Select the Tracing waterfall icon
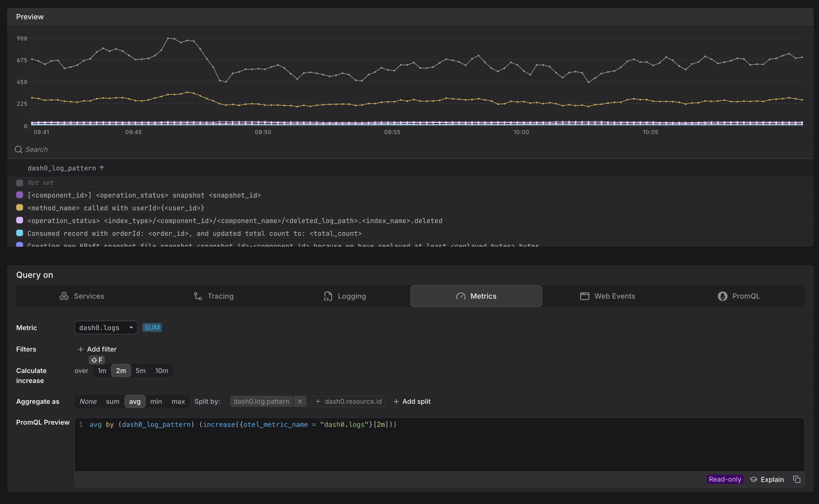The width and height of the screenshot is (819, 504). (x=197, y=296)
